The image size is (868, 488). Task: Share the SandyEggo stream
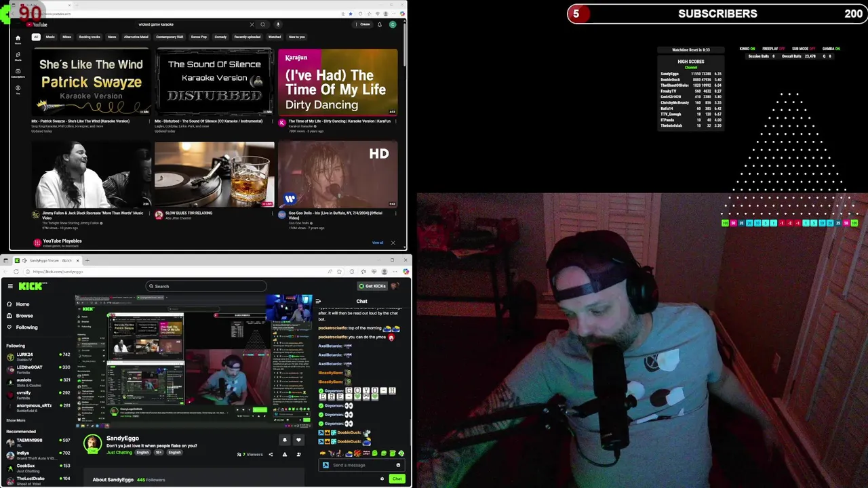(x=271, y=454)
